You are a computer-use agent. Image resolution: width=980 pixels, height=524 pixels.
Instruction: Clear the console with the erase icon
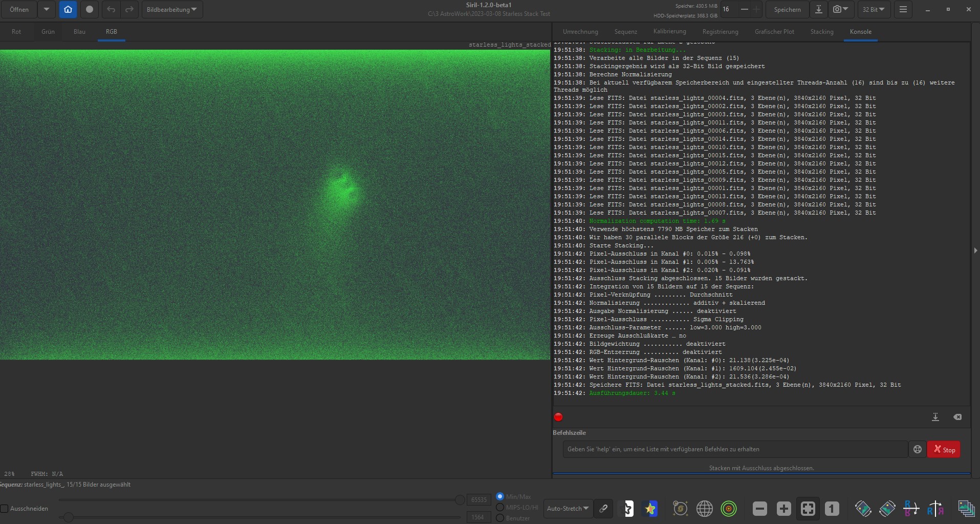[x=957, y=417]
